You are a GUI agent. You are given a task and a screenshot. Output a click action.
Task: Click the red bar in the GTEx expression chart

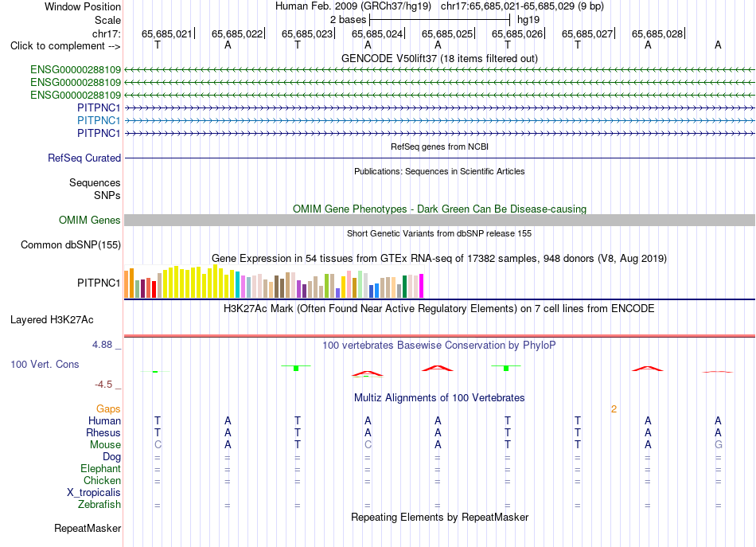click(154, 289)
